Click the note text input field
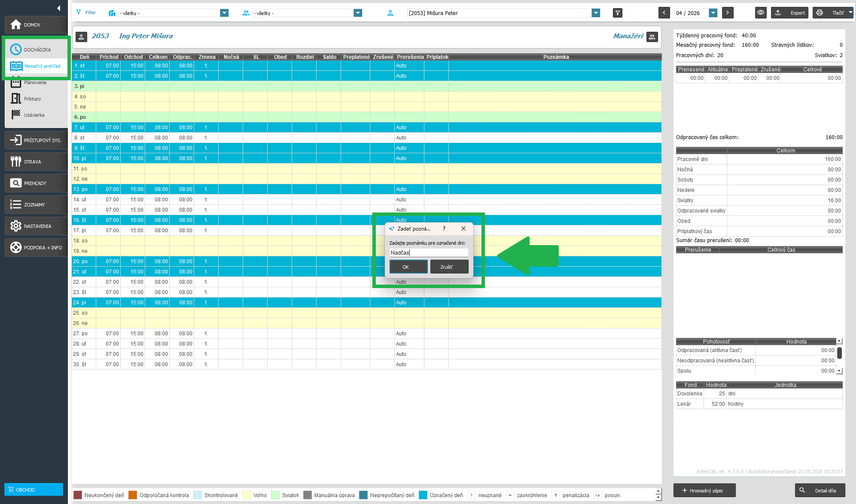The height and width of the screenshot is (504, 856). tap(429, 253)
